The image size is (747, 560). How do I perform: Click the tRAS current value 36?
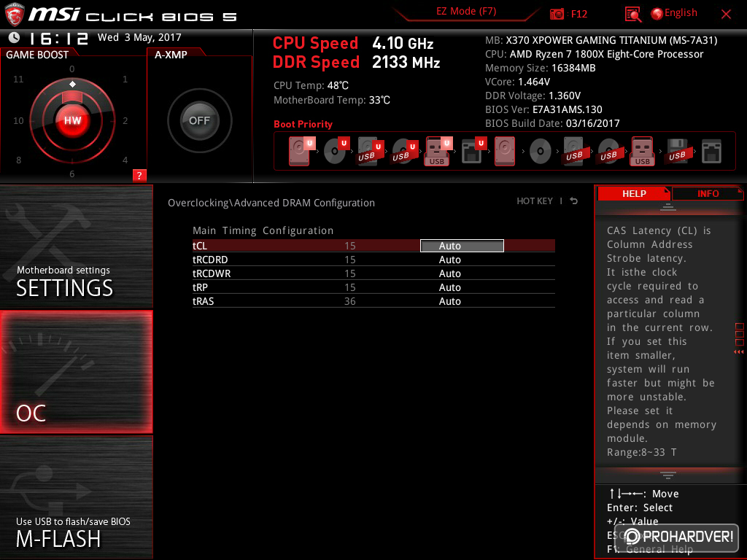349,301
